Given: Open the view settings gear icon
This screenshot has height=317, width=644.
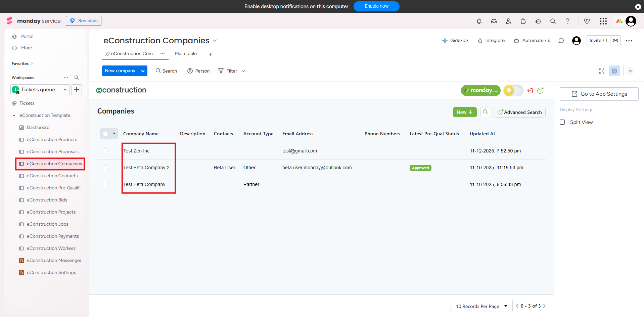Looking at the screenshot, I should point(614,71).
